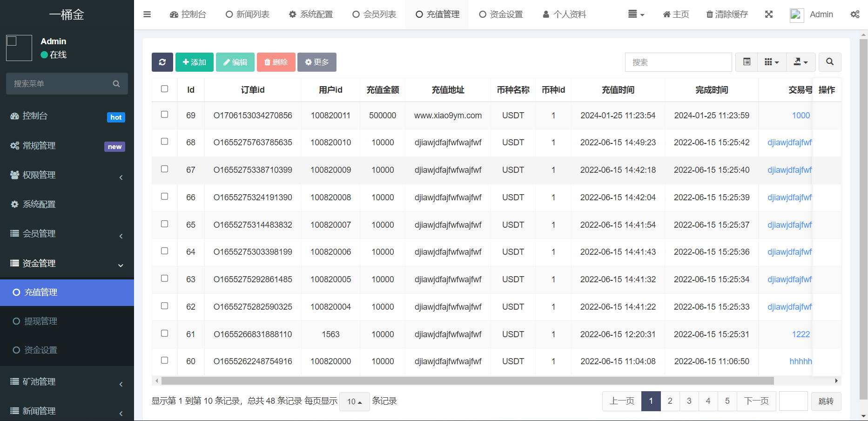Click the table search magnifier button

[829, 62]
